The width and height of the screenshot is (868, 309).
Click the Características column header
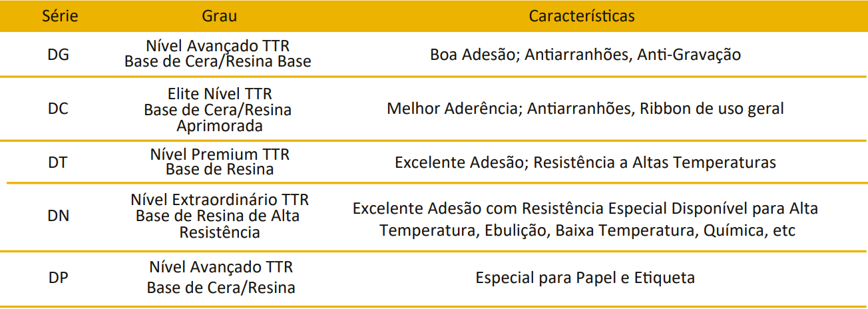582,15
